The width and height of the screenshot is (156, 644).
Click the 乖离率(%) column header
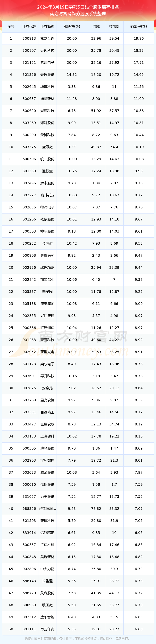pos(139,26)
